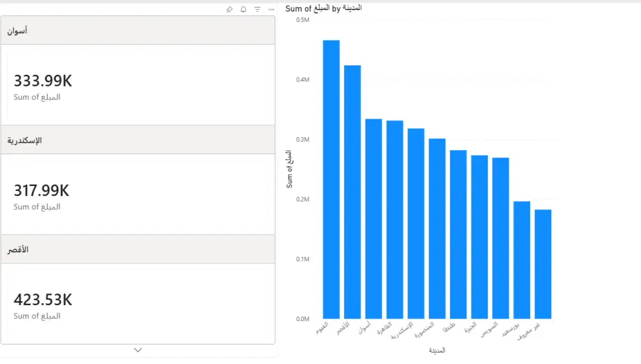The image size is (641, 364).
Task: Click the 0.0M y-axis tick label
Action: click(303, 319)
